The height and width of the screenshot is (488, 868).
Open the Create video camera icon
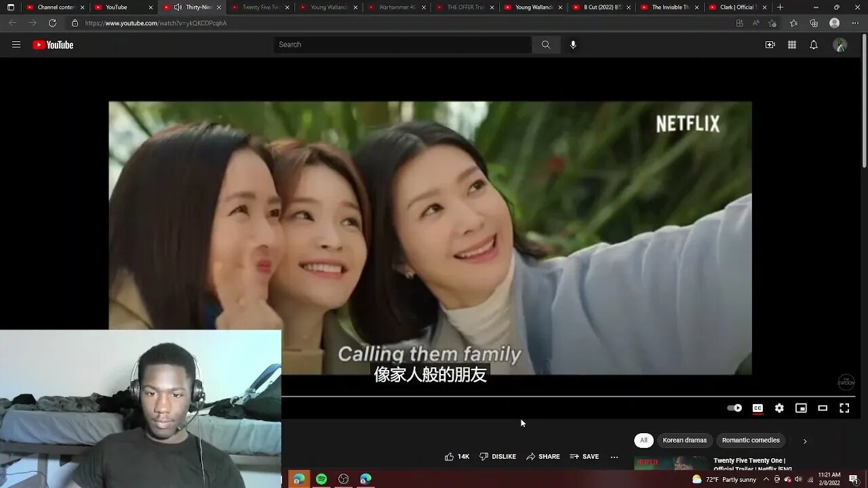[770, 45]
